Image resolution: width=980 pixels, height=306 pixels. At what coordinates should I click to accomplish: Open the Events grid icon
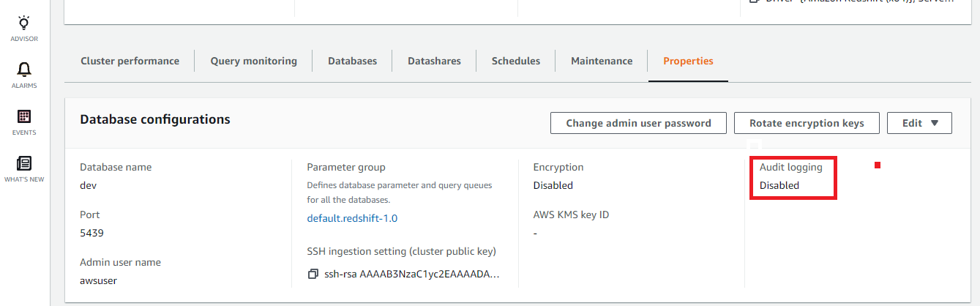(24, 117)
